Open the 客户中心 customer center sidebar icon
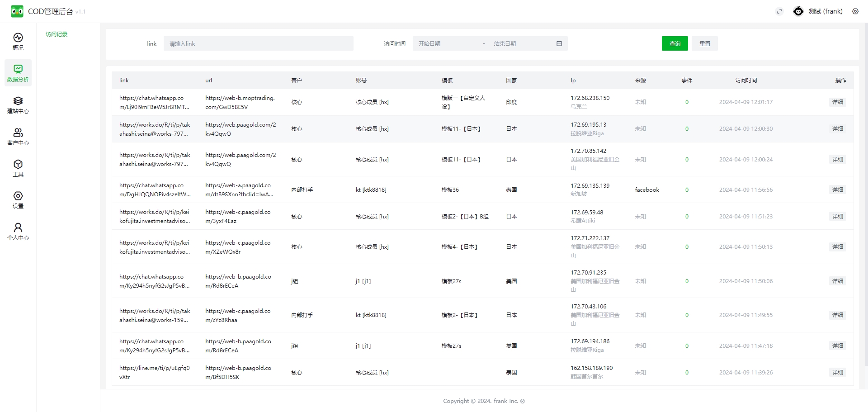Screen dimensions: 868x412 click(18, 137)
